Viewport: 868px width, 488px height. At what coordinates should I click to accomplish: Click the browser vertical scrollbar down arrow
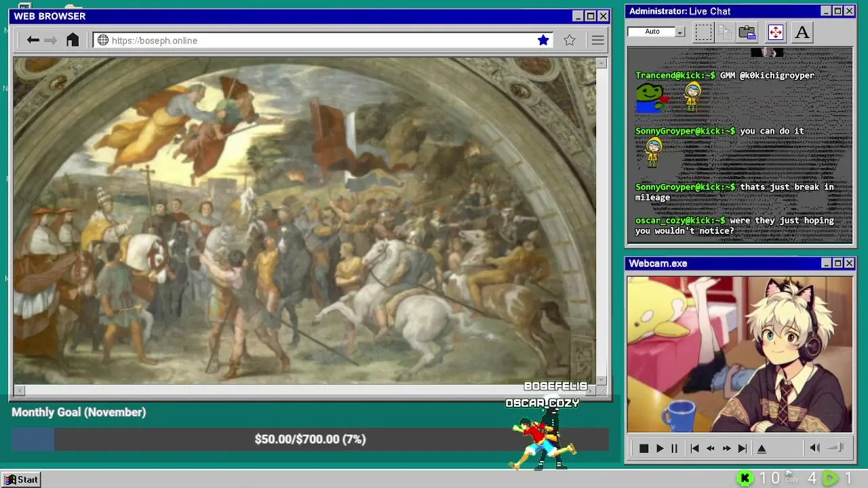601,381
